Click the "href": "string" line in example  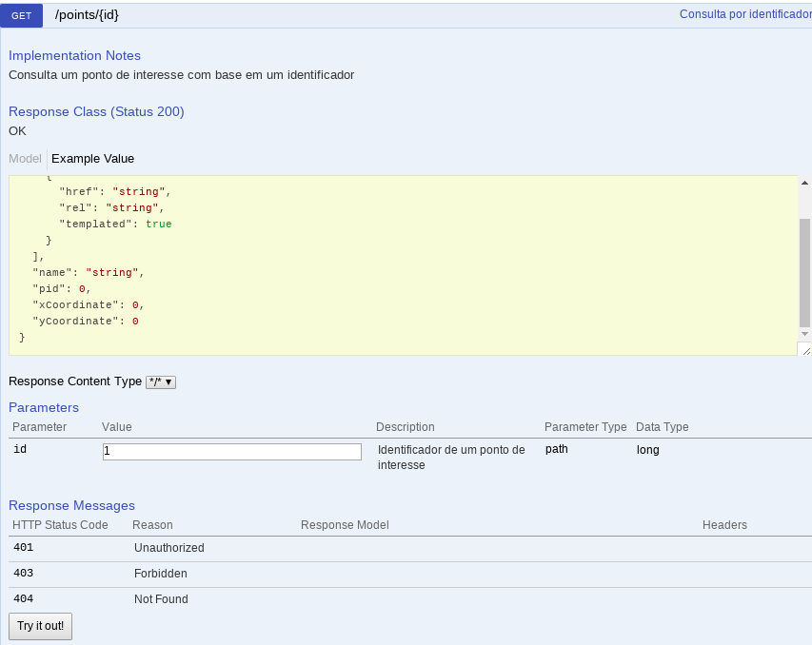[x=115, y=191]
